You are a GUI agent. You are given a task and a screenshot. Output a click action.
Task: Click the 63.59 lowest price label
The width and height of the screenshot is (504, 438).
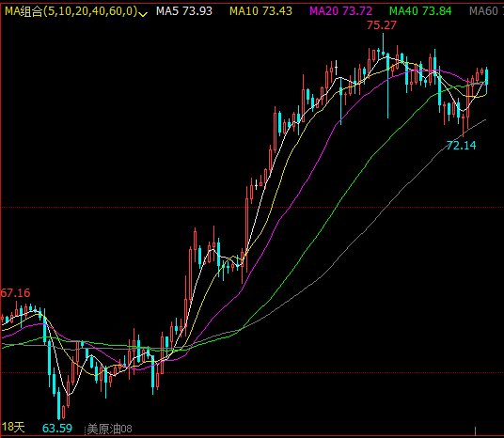57,428
